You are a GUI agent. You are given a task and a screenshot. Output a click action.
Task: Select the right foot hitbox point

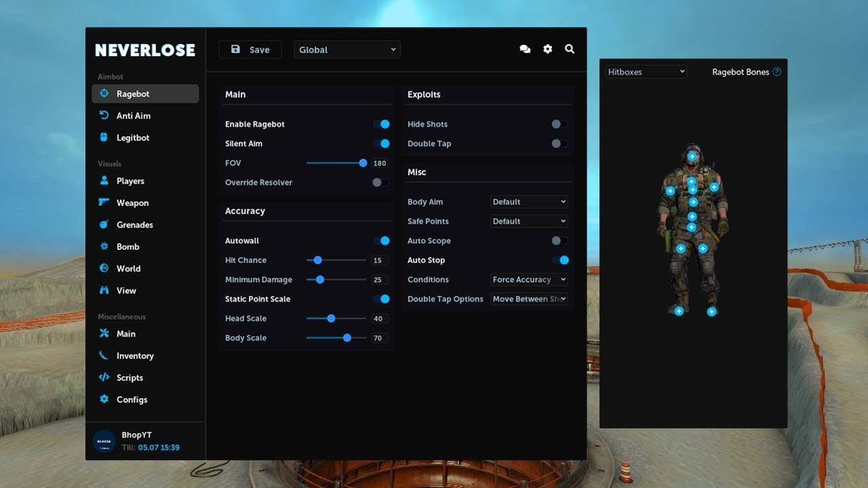[x=711, y=312]
